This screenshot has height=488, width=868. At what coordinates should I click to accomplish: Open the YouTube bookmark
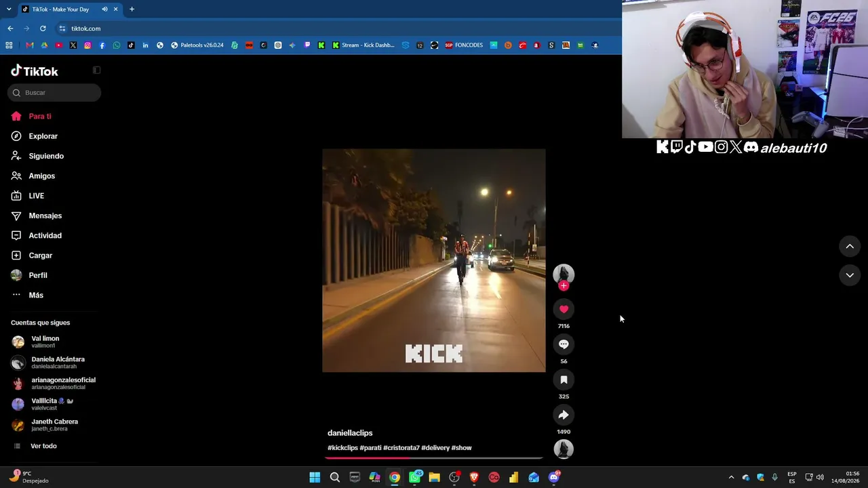59,45
